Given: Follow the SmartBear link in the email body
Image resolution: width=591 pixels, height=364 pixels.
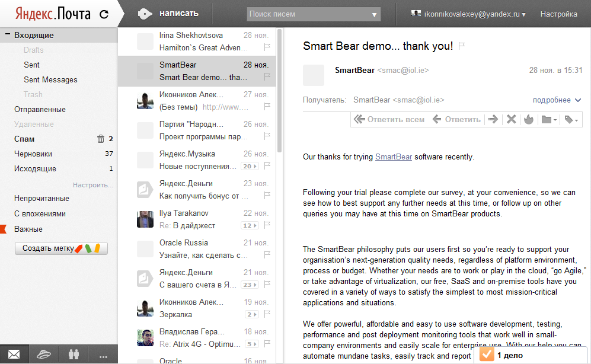Looking at the screenshot, I should point(394,157).
